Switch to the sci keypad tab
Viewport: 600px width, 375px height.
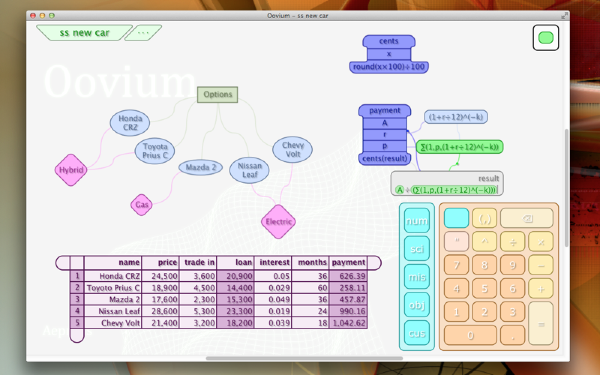417,249
